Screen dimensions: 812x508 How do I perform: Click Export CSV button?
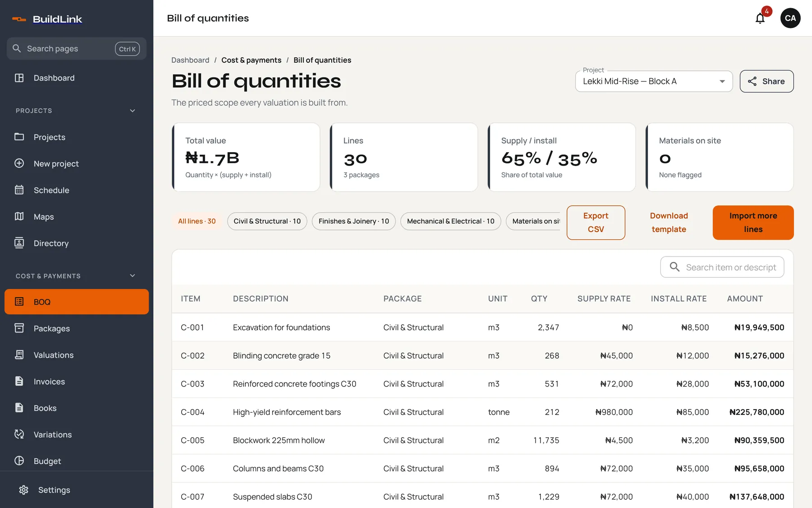(595, 223)
